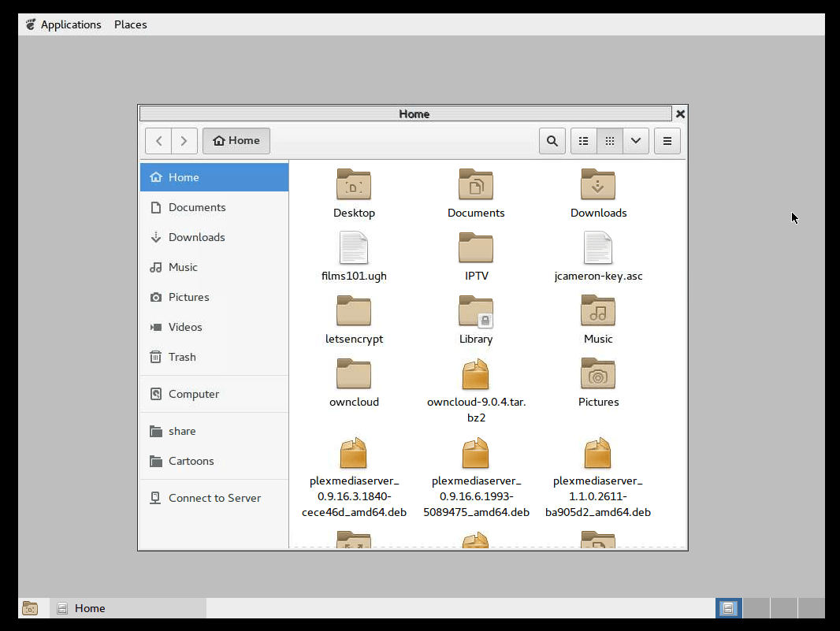Click the Home breadcrumb button
Screen dimensions: 840x631
tap(236, 140)
